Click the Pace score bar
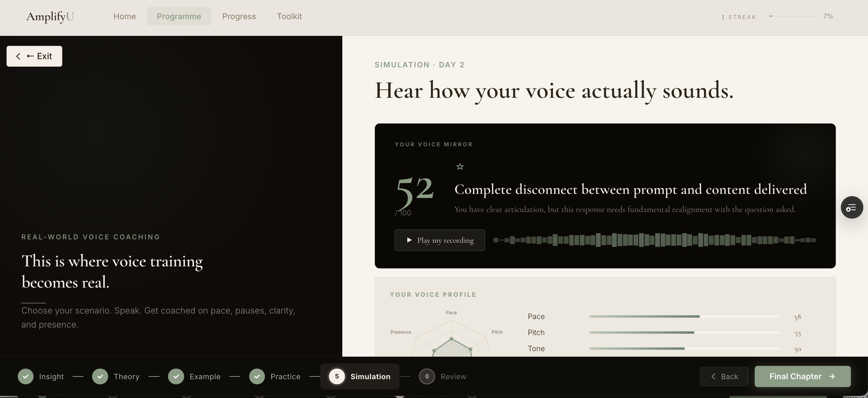 click(x=685, y=316)
